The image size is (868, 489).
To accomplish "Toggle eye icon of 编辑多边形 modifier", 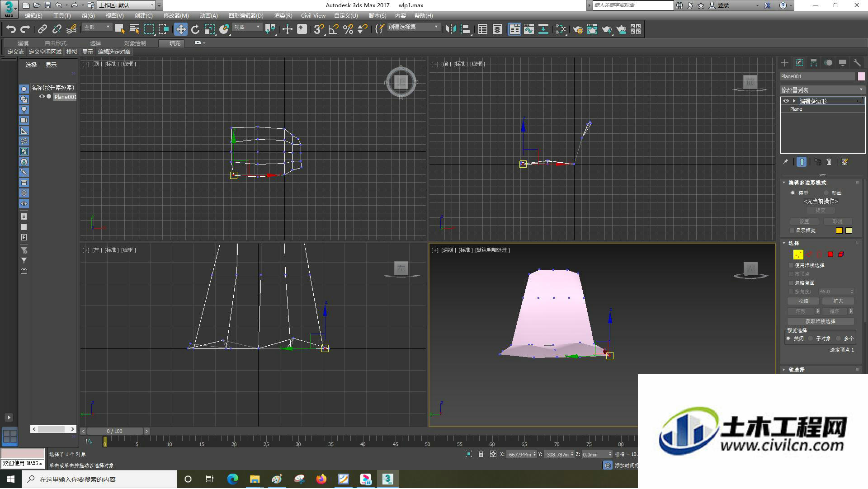I will (x=786, y=101).
